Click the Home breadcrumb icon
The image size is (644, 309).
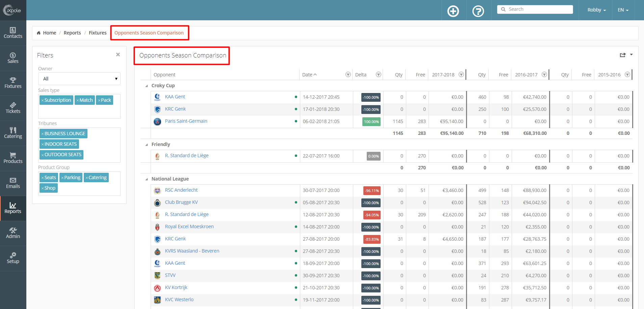(x=38, y=33)
